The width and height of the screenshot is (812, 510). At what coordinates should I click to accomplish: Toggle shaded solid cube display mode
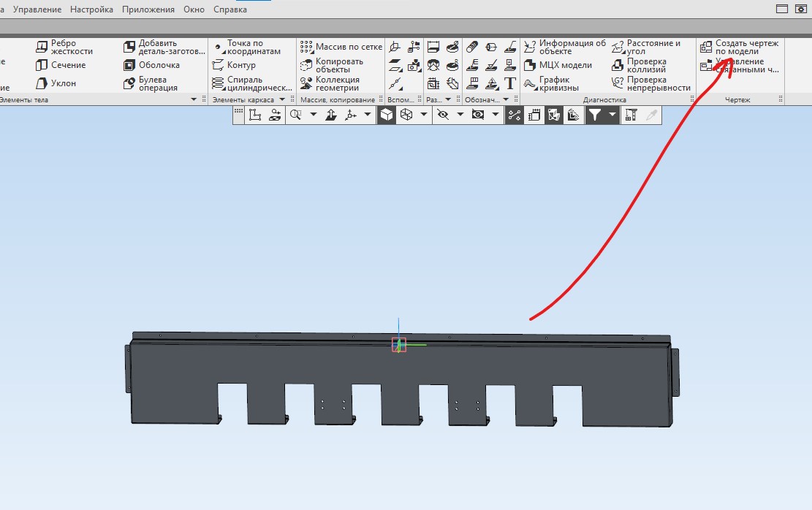pos(386,115)
